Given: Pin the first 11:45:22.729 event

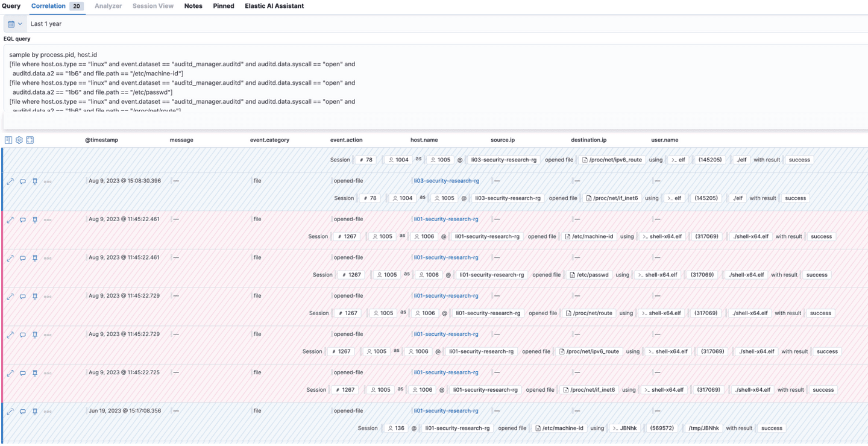Looking at the screenshot, I should (x=34, y=297).
